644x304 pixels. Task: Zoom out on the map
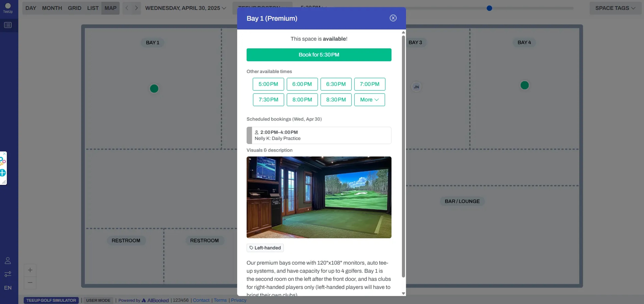pos(30,283)
